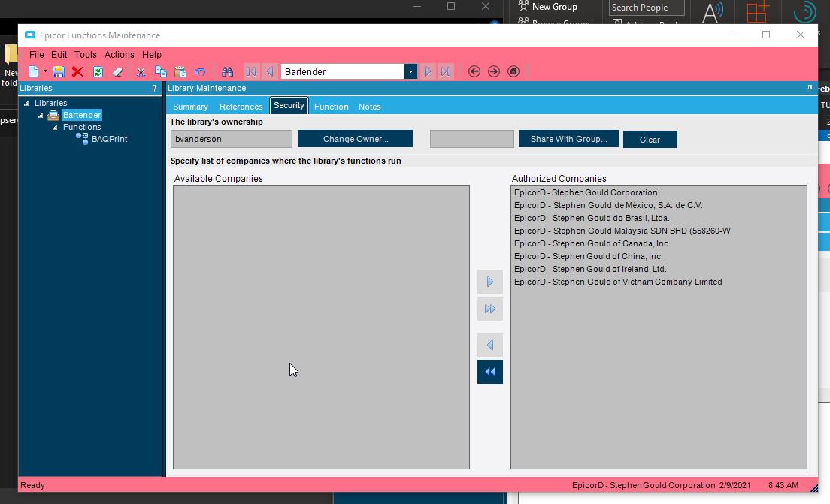Select Stephen Gould Corporation in Authorized Companies
Image resolution: width=830 pixels, height=504 pixels.
point(586,192)
